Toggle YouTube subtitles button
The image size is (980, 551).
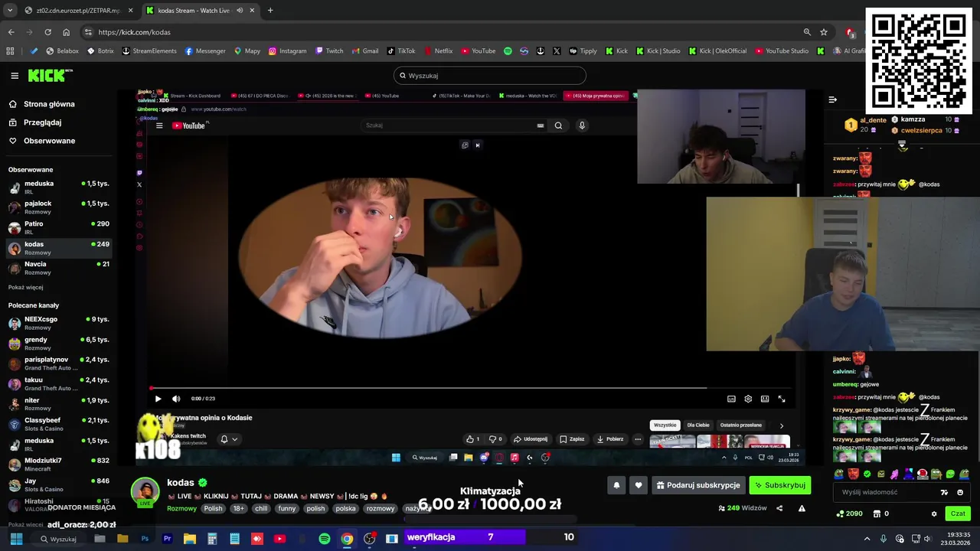click(x=731, y=399)
